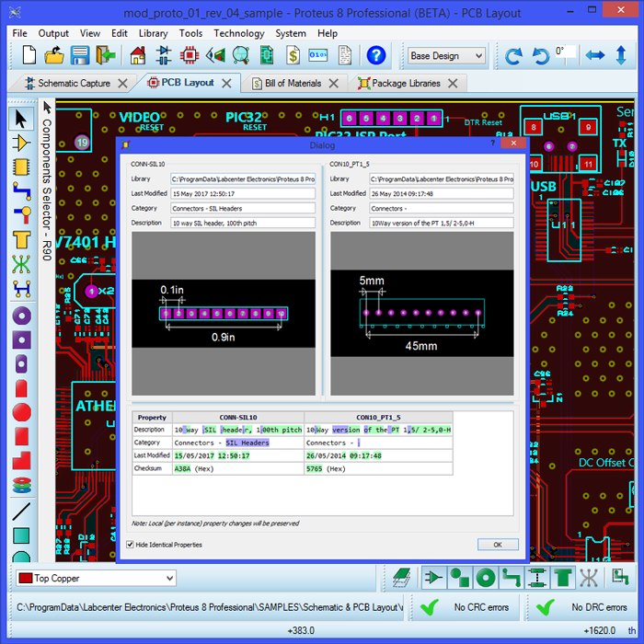Click the rotation angle input field
The width and height of the screenshot is (644, 644).
(x=566, y=53)
